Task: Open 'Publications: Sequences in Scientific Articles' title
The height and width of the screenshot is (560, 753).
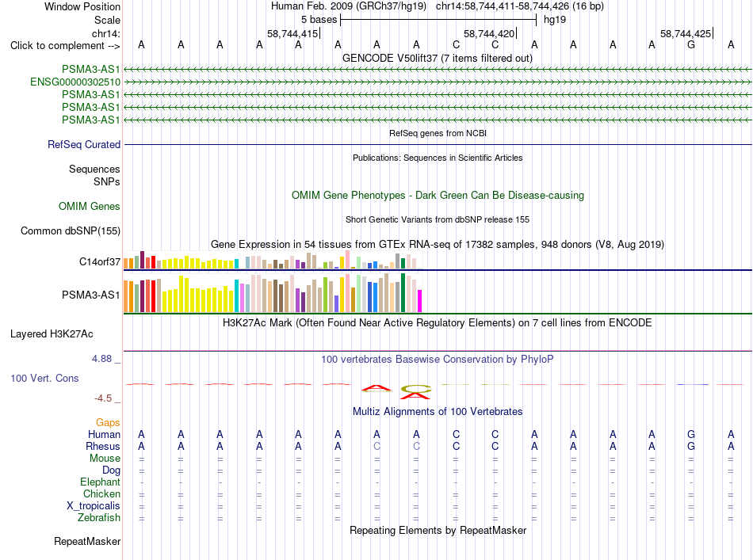Action: [438, 158]
